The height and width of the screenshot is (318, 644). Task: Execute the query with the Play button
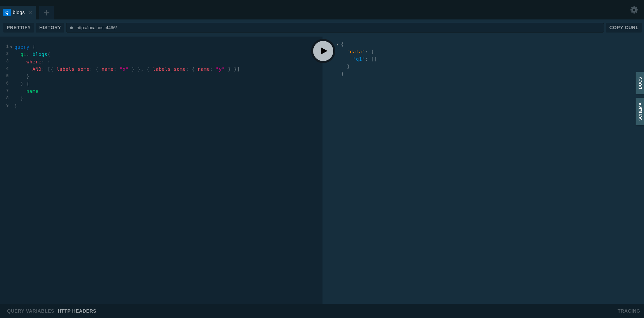click(x=323, y=51)
